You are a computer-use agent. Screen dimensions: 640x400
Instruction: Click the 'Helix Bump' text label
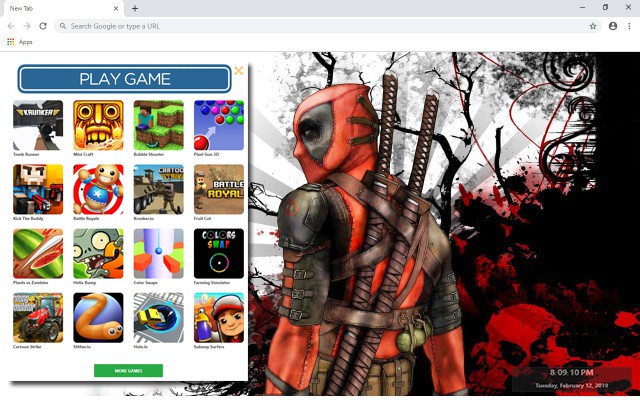[84, 282]
